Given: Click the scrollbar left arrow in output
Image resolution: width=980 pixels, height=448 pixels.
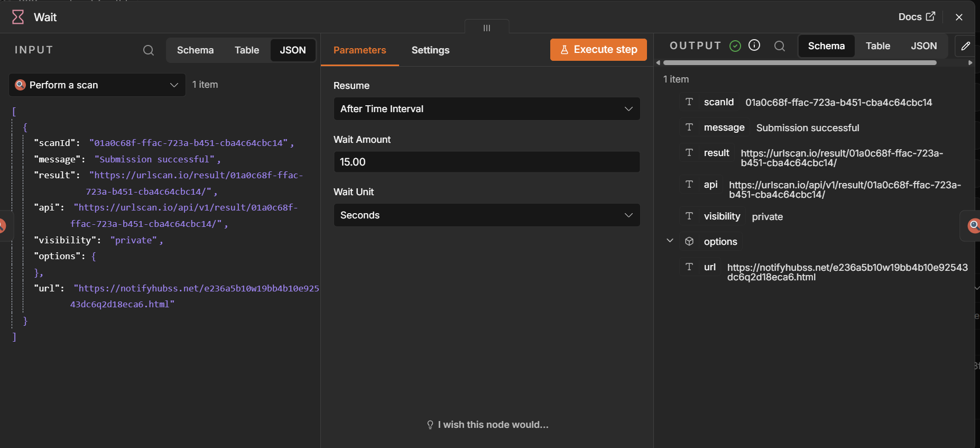Looking at the screenshot, I should (659, 62).
